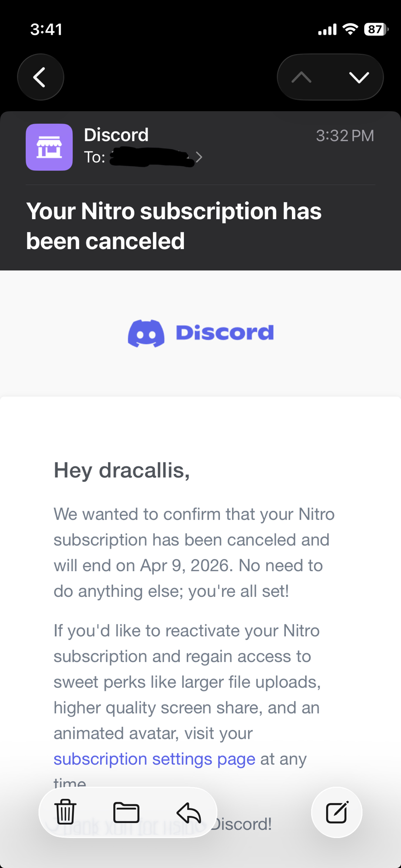Expand recipient details via the To chevron
The image size is (401, 868).
(x=199, y=157)
